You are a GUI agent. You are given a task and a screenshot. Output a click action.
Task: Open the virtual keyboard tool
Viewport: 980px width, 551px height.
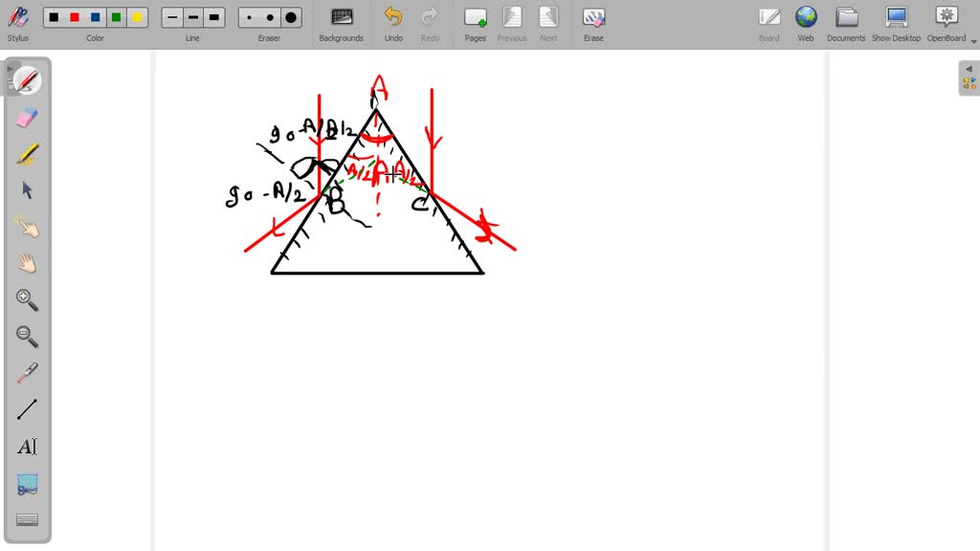coord(26,518)
